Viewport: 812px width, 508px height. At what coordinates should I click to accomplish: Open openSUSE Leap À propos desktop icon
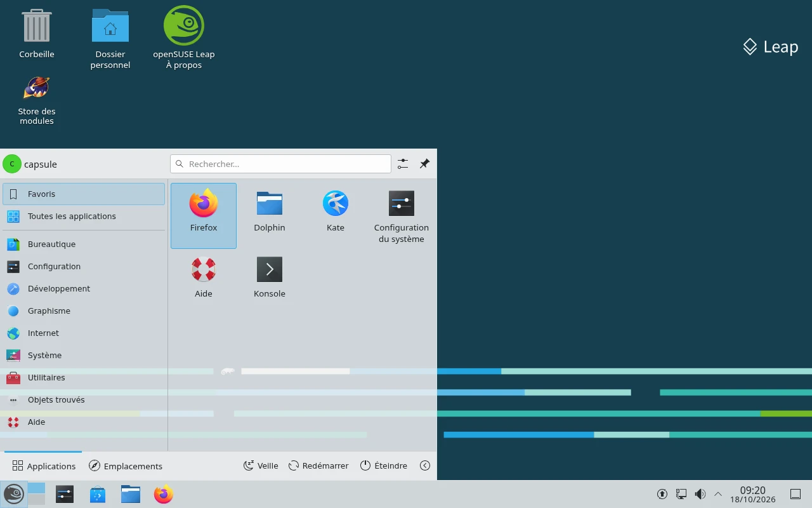click(184, 38)
